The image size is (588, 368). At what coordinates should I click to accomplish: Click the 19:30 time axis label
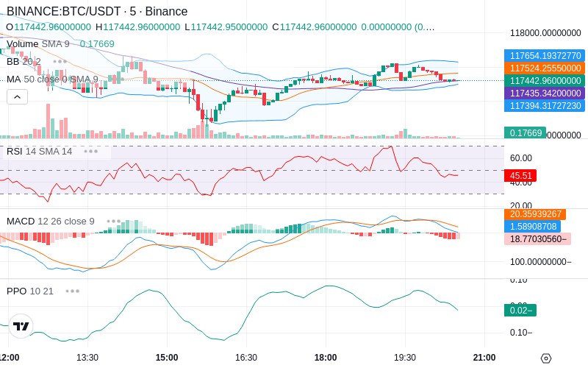[x=405, y=358]
